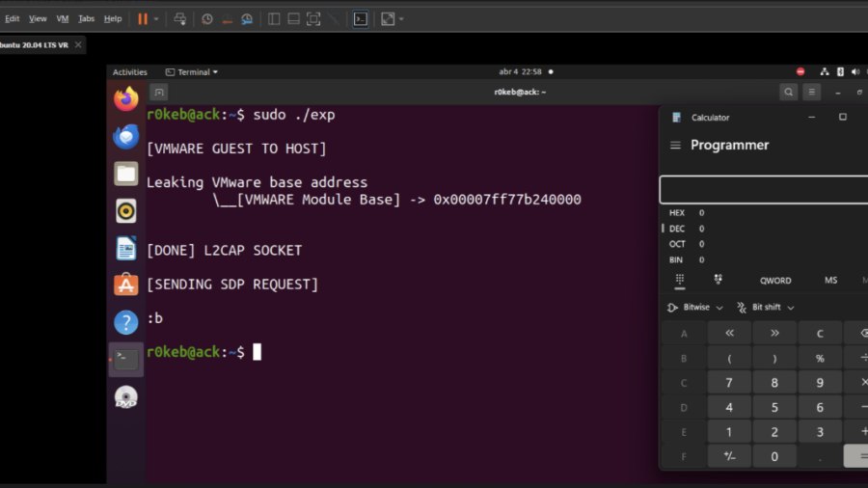This screenshot has width=868, height=488.
Task: Expand the Bit shift dropdown
Action: (x=766, y=307)
